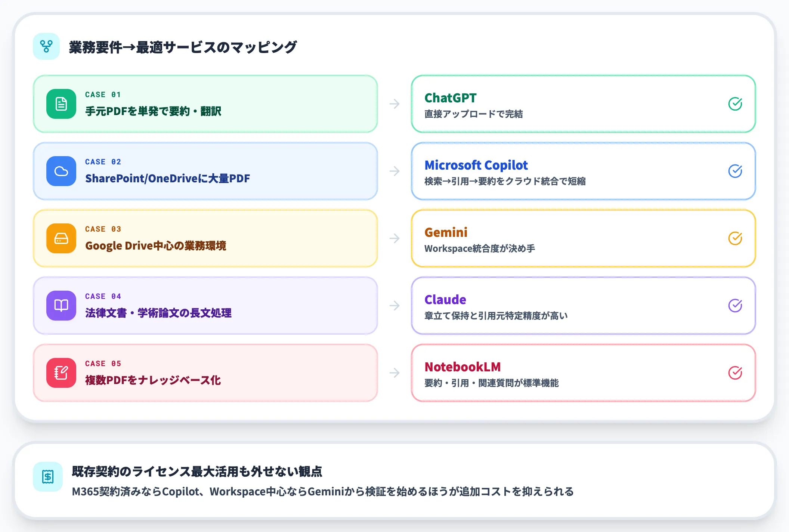Screen dimensions: 789x532
Task: Click the CASE 04 label
Action: coord(103,296)
